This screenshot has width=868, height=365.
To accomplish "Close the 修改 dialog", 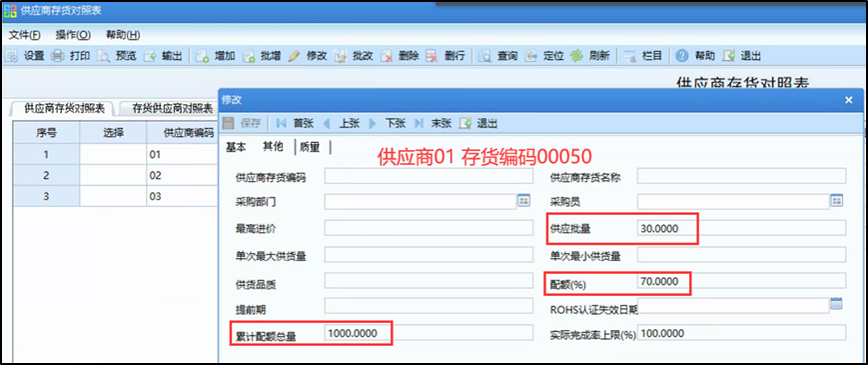I will click(x=849, y=100).
